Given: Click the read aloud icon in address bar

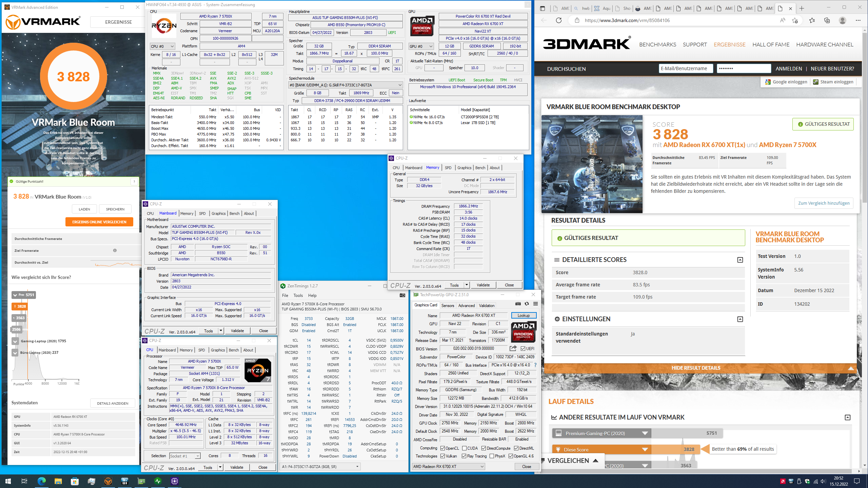Looking at the screenshot, I should tap(783, 20).
